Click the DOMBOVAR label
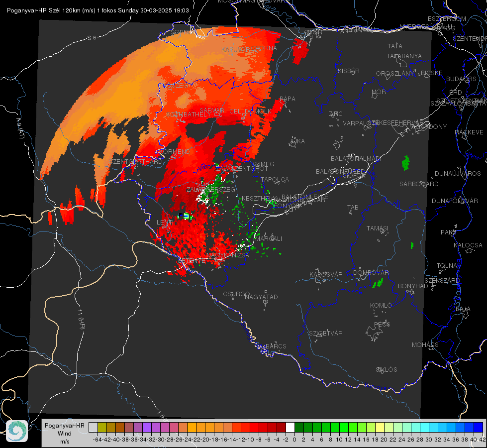Screen dimensions: 487x448 tap(371, 273)
